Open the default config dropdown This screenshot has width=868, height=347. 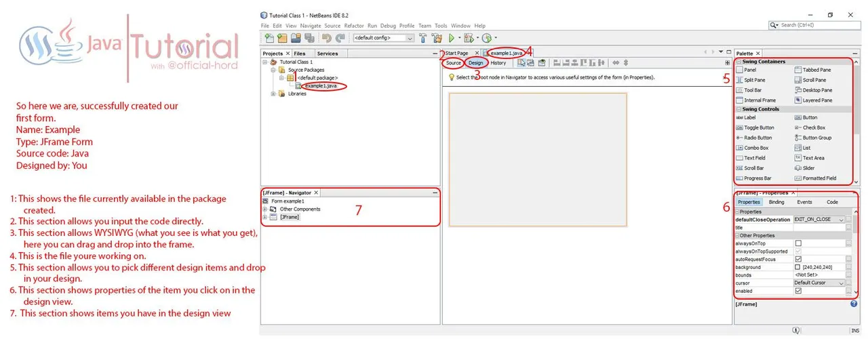pos(383,38)
